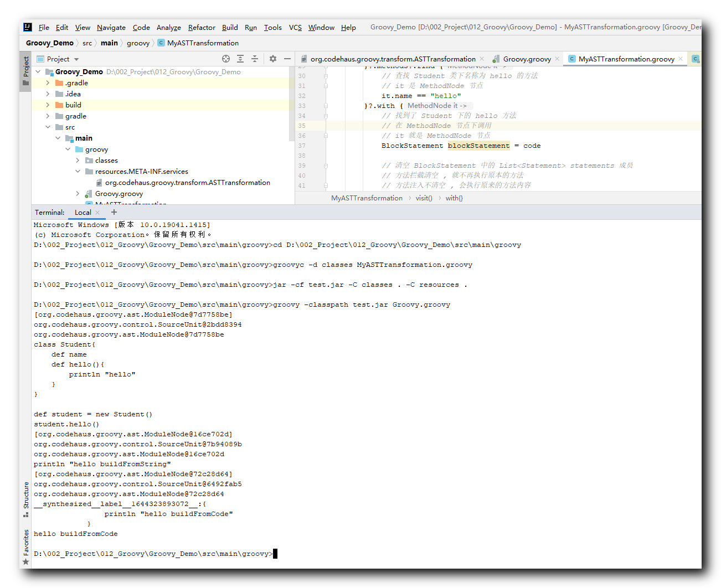Open the Navigate menu
Image resolution: width=721 pixels, height=588 pixels.
[111, 27]
